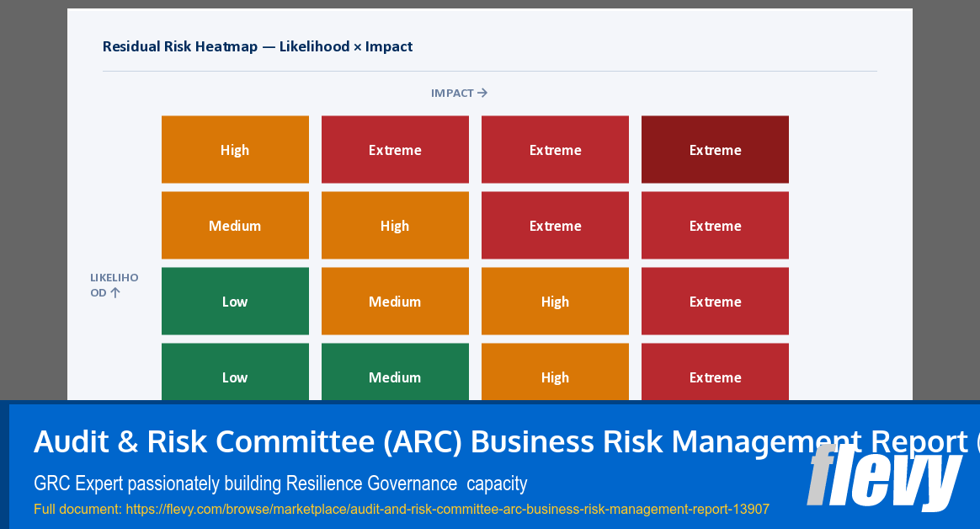Click the flevy logo
The width and height of the screenshot is (980, 529).
click(884, 477)
